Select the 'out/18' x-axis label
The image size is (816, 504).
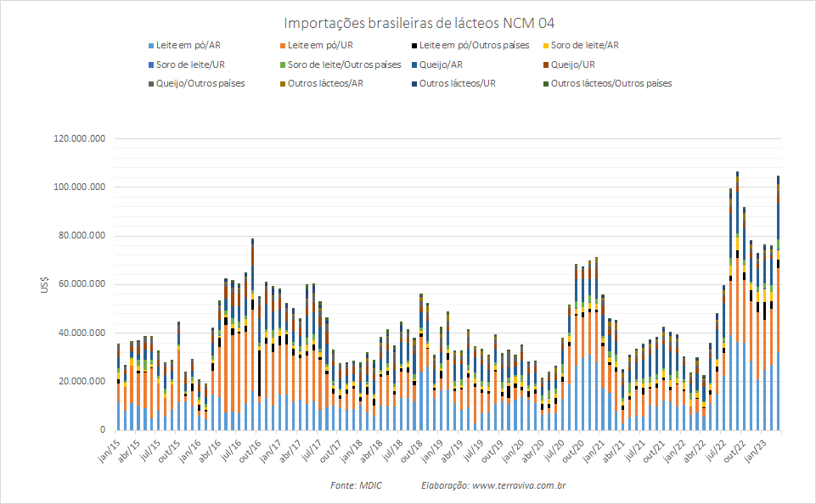tap(412, 451)
